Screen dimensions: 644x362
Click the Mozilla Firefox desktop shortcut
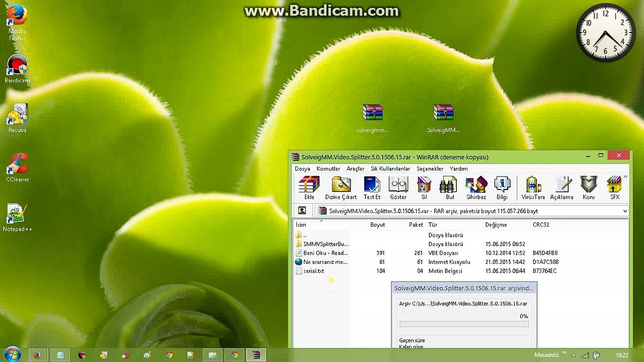point(17,24)
